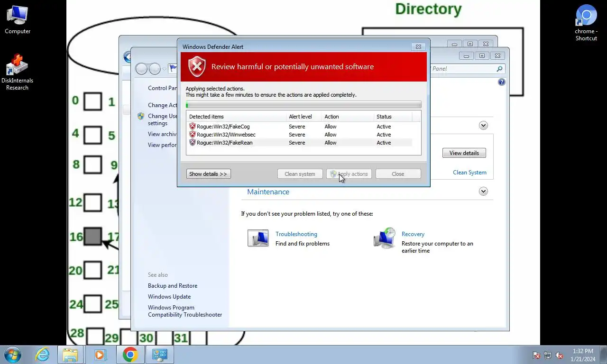Open the Clean System link
Image resolution: width=607 pixels, height=364 pixels.
click(469, 173)
